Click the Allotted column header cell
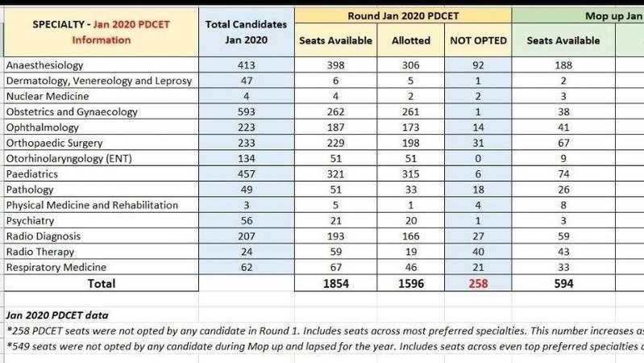This screenshot has width=644, height=363. tap(411, 40)
